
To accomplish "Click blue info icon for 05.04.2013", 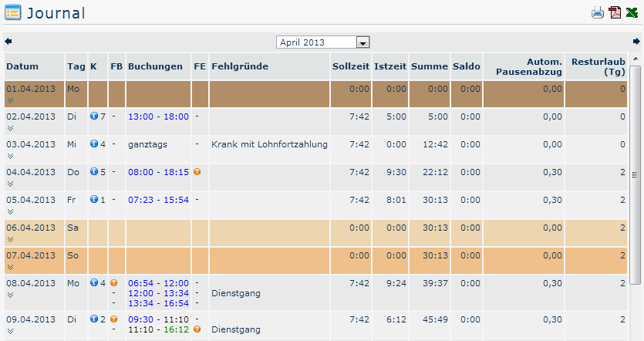I will 93,199.
